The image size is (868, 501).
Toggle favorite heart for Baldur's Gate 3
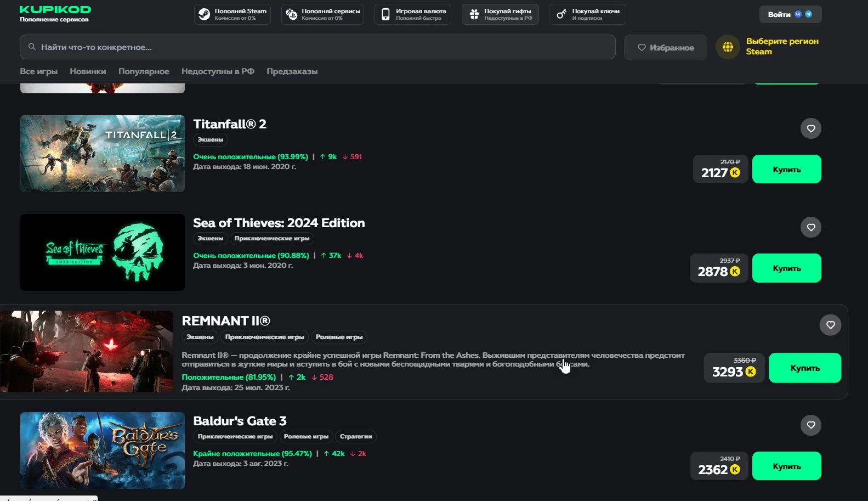(810, 425)
